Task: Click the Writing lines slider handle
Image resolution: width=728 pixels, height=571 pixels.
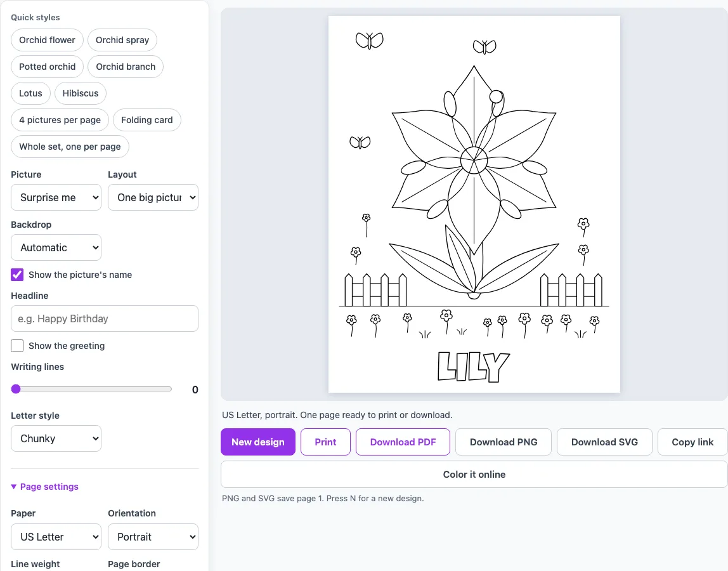Action: click(x=16, y=389)
